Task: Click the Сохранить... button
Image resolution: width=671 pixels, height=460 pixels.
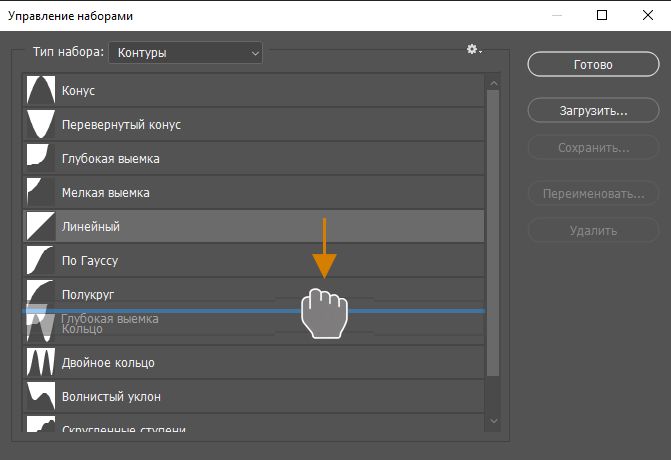Action: click(x=593, y=148)
